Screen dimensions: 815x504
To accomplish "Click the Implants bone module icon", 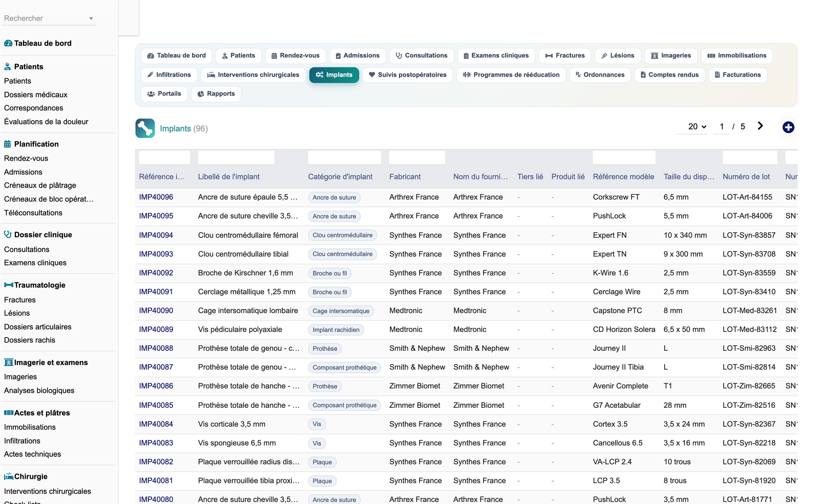I will [x=145, y=128].
